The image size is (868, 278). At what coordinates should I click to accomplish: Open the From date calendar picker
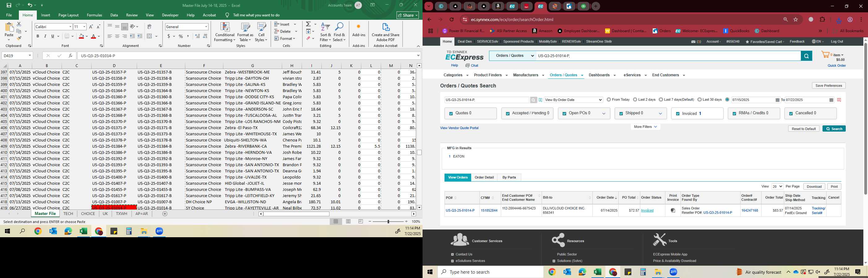[777, 100]
